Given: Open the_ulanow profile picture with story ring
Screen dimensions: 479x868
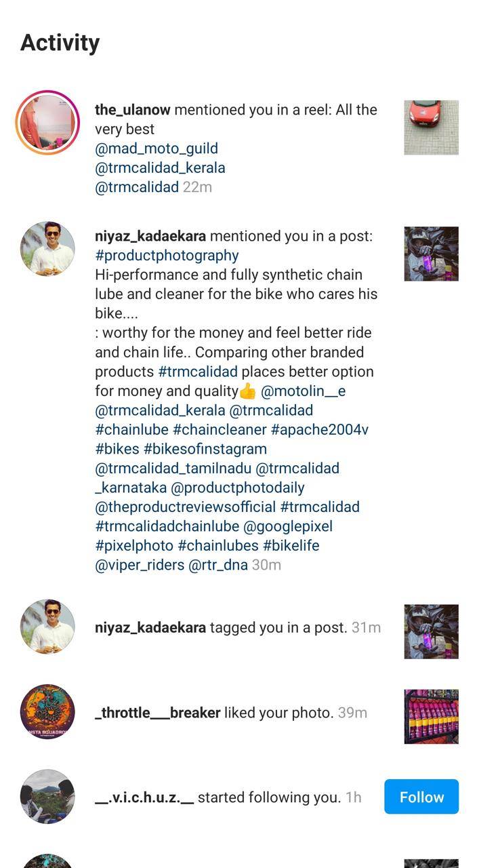Looking at the screenshot, I should (x=47, y=123).
